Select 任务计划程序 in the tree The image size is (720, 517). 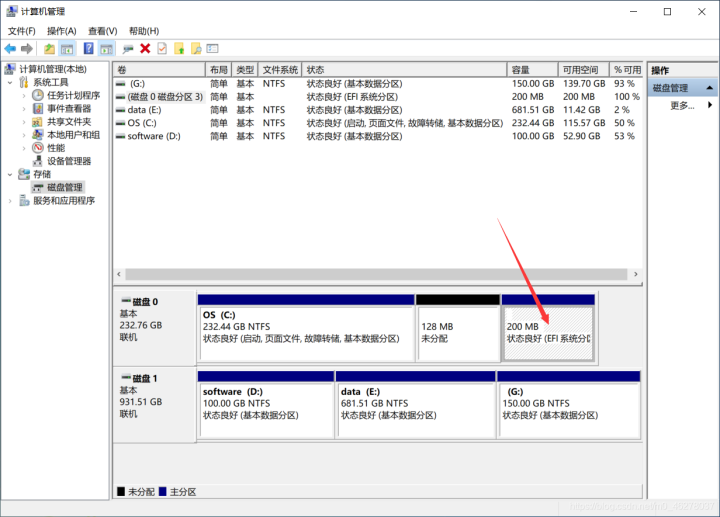pos(73,95)
